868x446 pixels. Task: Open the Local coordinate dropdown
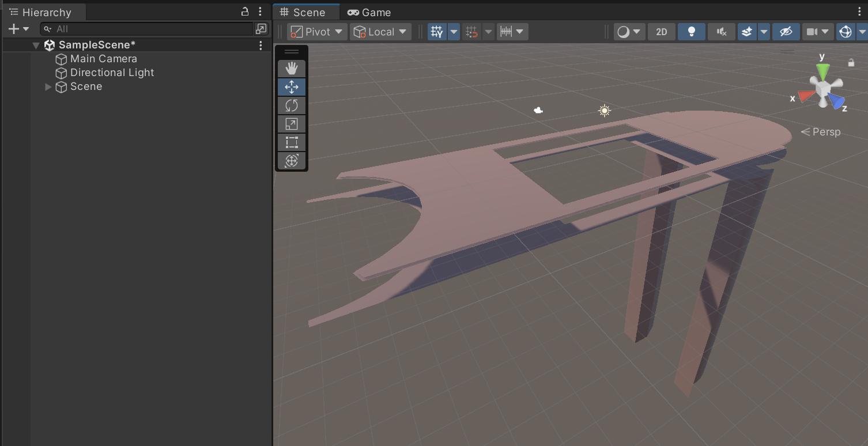(380, 32)
